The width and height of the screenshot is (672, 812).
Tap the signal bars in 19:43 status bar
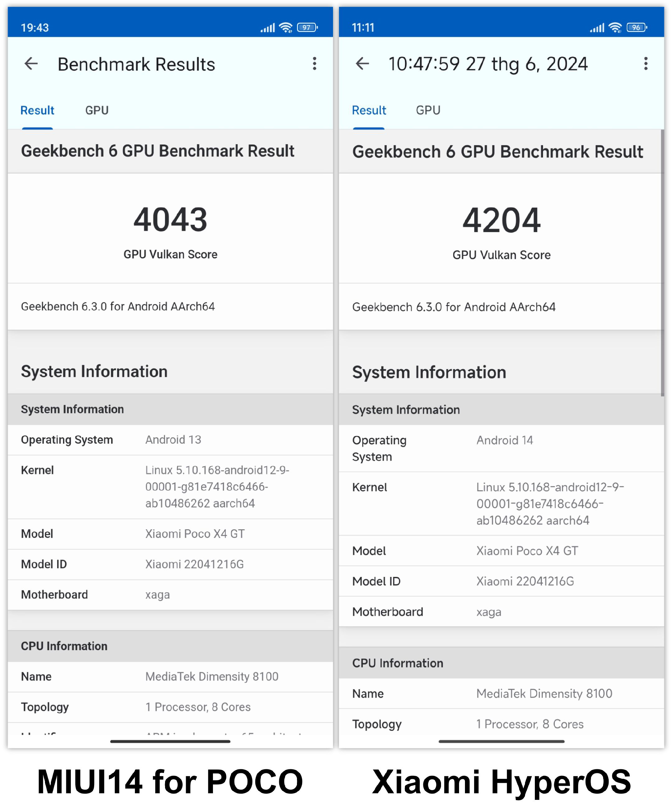[267, 28]
